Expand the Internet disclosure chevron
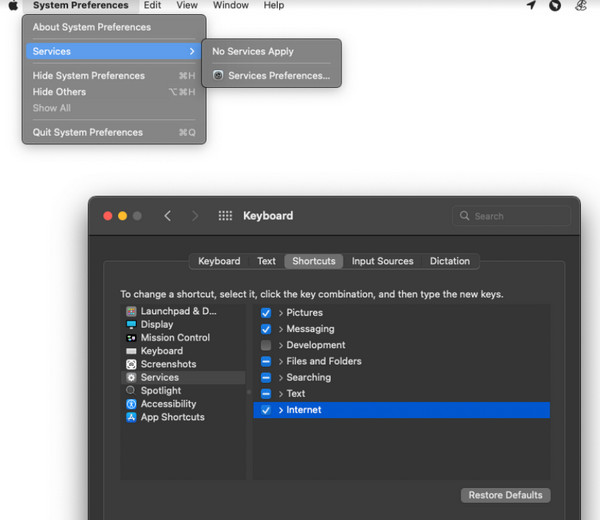 (280, 410)
